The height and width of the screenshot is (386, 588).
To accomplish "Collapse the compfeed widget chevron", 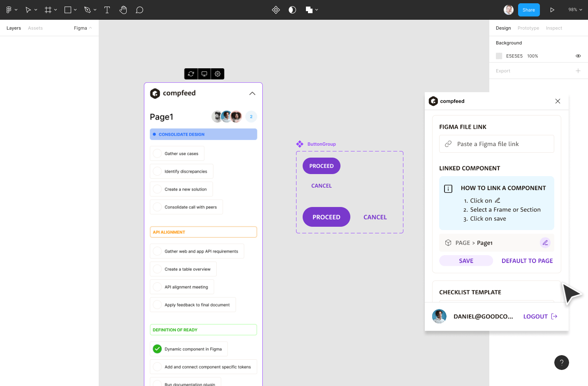I will coord(252,93).
